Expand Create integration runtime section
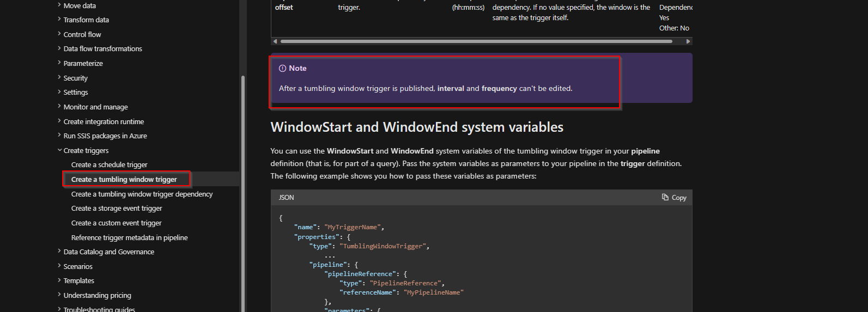Viewport: 868px width, 312px height. pyautogui.click(x=104, y=121)
